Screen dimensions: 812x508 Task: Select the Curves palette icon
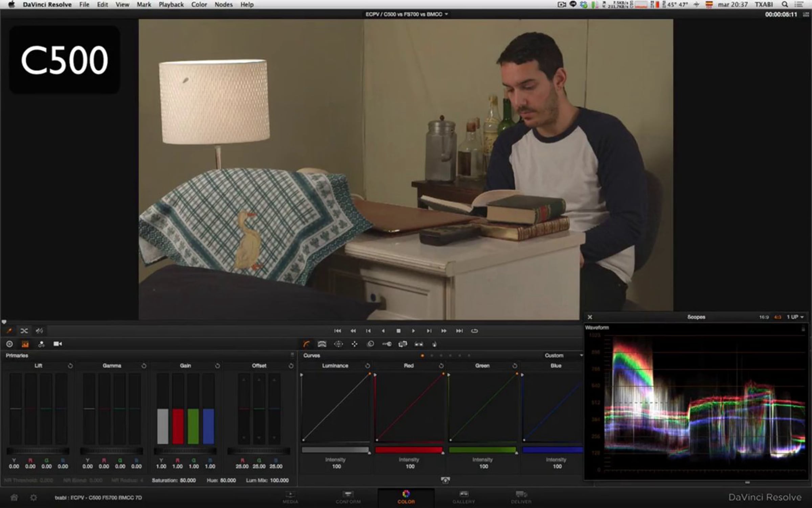point(306,344)
